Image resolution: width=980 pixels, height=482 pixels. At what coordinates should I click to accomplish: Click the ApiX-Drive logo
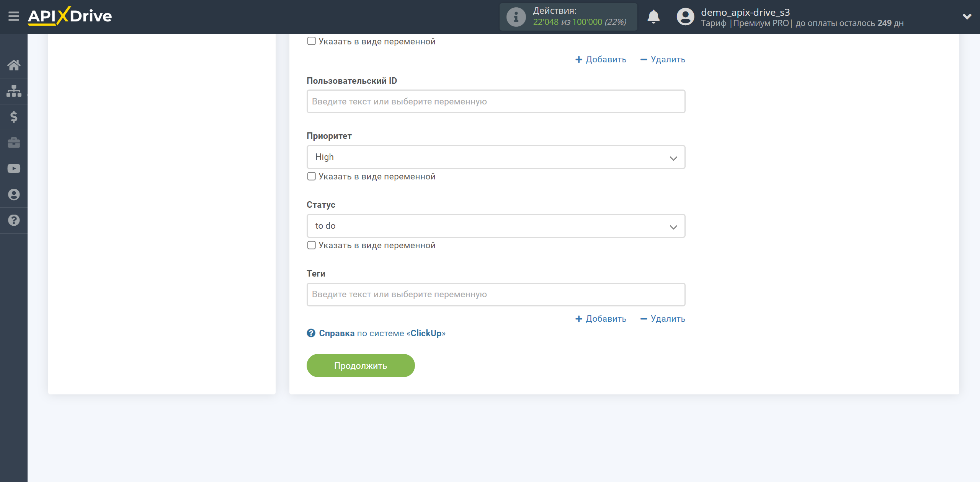(70, 16)
